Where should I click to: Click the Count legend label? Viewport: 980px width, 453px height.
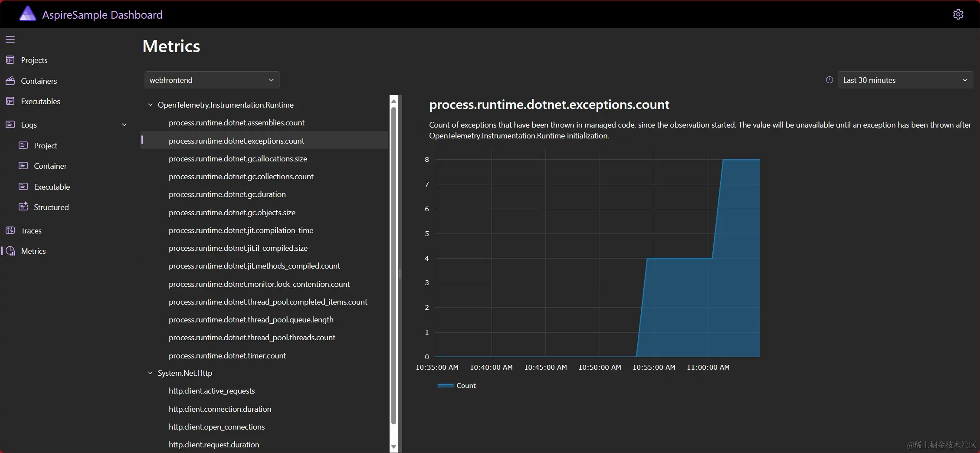tap(466, 385)
